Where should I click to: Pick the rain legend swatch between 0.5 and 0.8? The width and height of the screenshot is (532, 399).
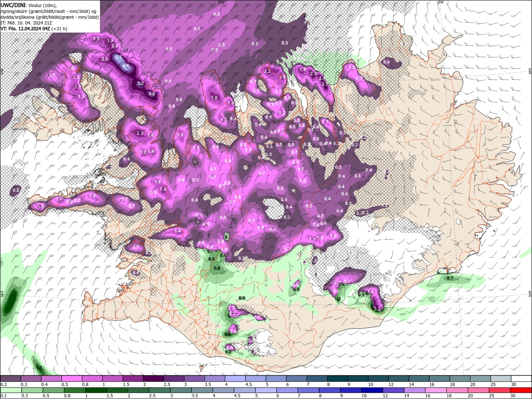click(53, 390)
